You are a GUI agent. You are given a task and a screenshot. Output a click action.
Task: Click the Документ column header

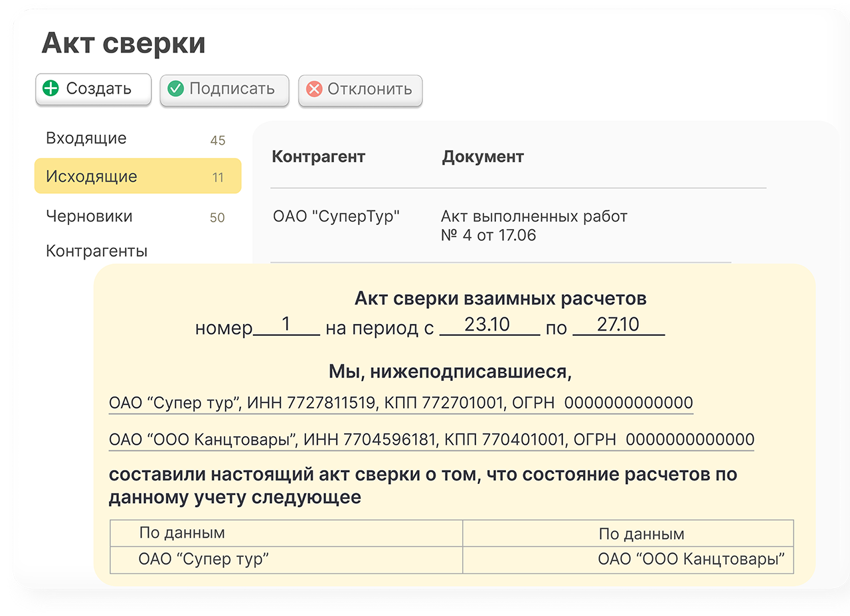pos(483,157)
